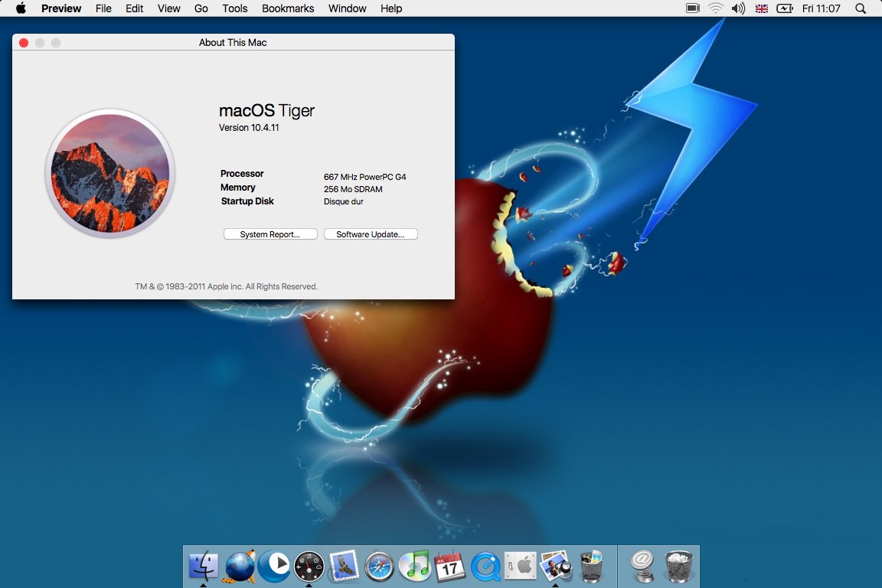This screenshot has width=882, height=588.
Task: Click the Apple copyright notice text
Action: coord(226,286)
